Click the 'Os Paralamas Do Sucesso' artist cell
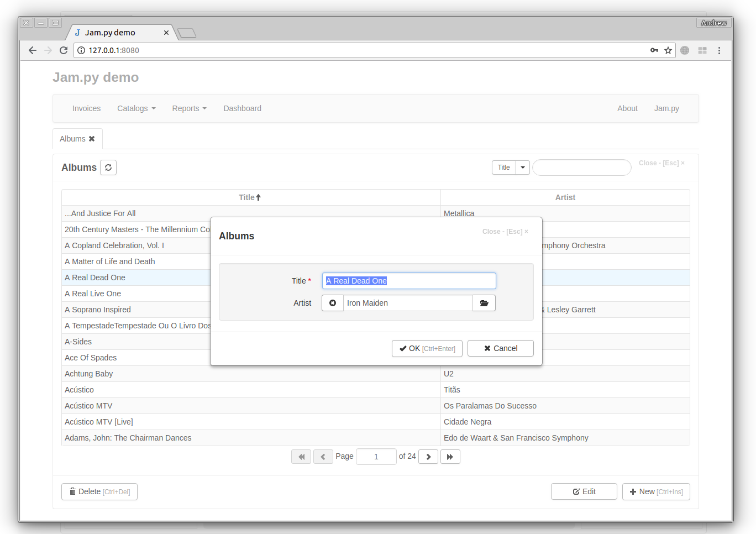The image size is (756, 534). pos(565,406)
